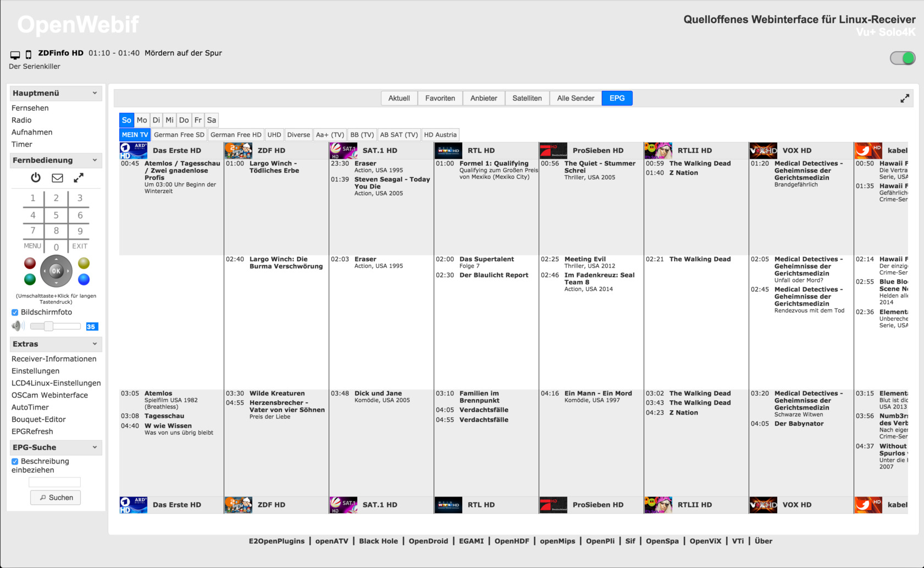Click the EPG search text field
The width and height of the screenshot is (924, 568).
point(54,482)
